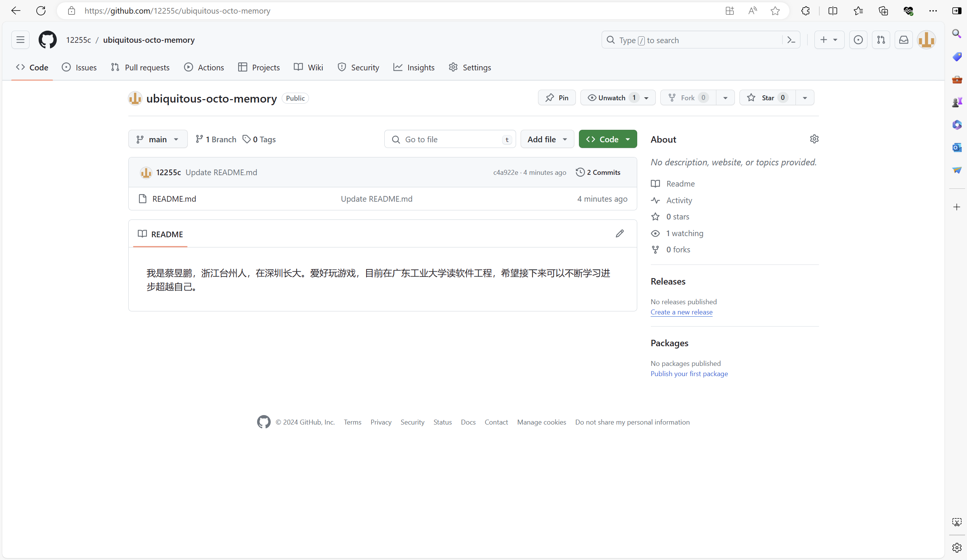Open issues icon in top header

858,40
